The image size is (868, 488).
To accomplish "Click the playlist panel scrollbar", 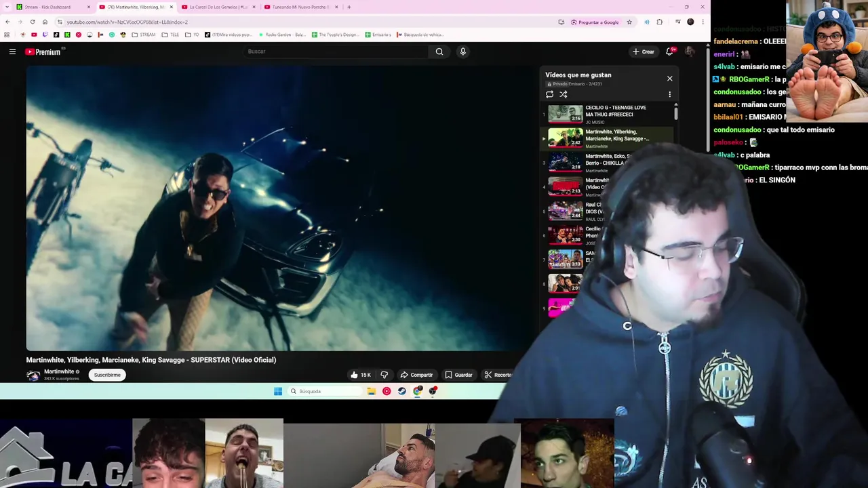I will click(675, 114).
